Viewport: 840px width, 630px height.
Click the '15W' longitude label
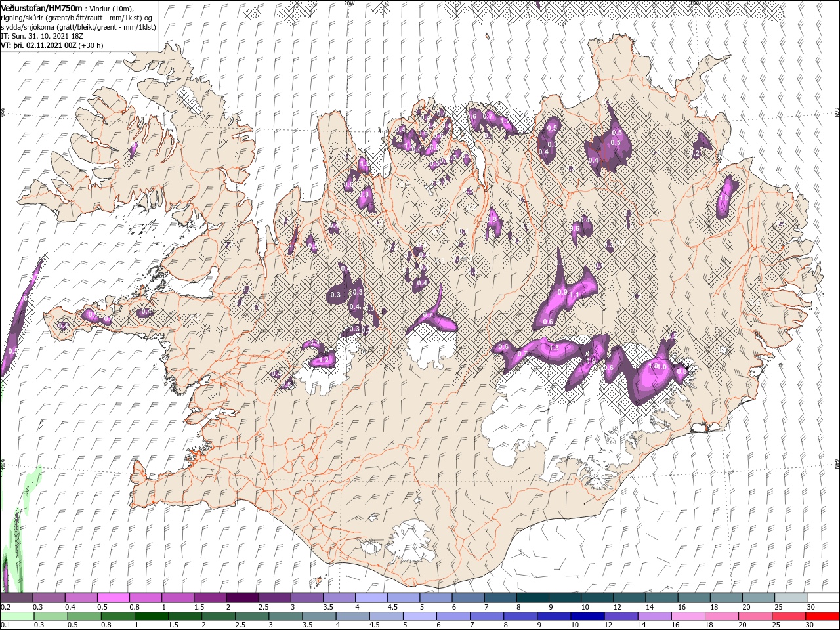pyautogui.click(x=694, y=3)
